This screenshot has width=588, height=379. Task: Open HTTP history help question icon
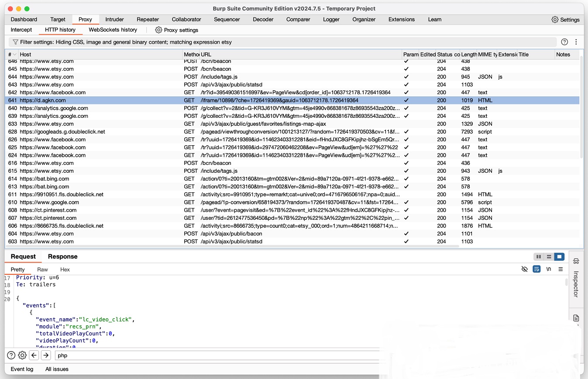point(564,42)
